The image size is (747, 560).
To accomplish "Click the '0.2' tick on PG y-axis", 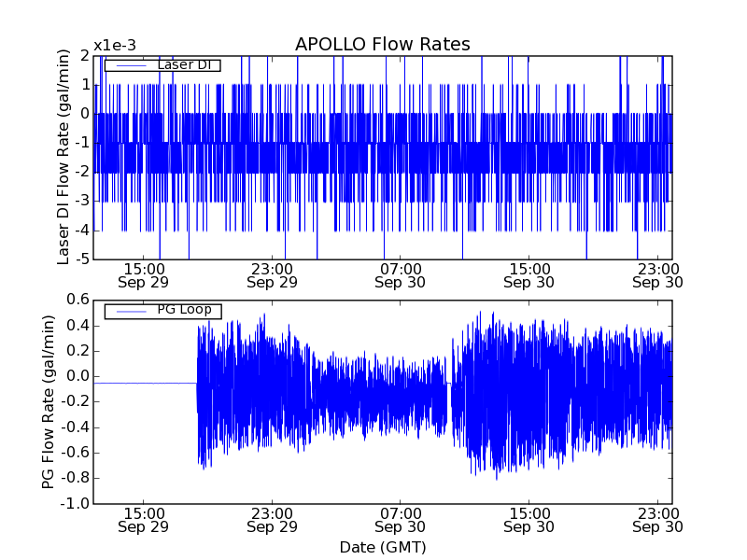I will coord(78,351).
